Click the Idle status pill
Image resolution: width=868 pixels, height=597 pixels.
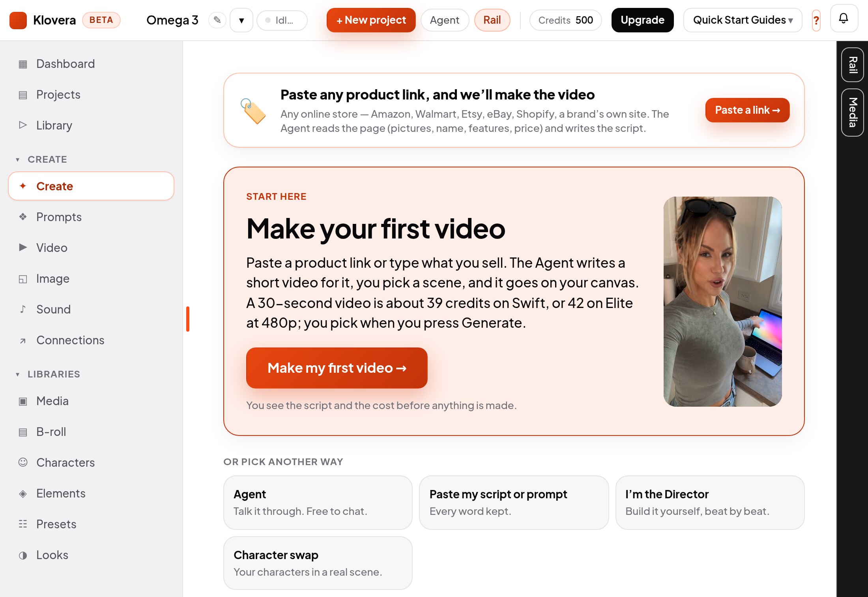coord(282,20)
